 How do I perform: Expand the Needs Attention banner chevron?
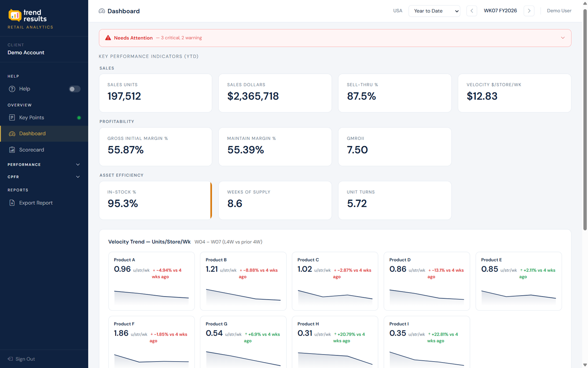point(563,37)
